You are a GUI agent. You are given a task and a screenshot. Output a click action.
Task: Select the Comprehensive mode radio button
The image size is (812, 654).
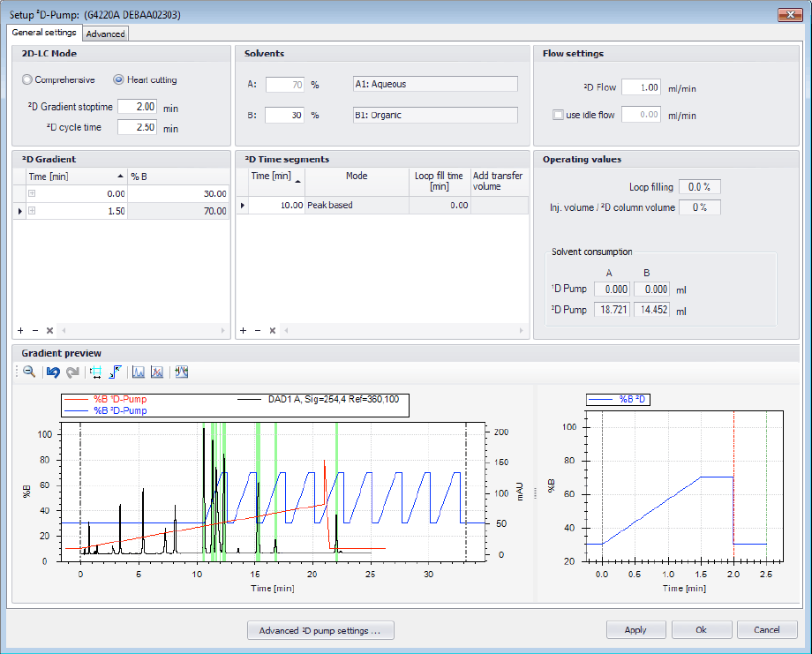coord(27,80)
